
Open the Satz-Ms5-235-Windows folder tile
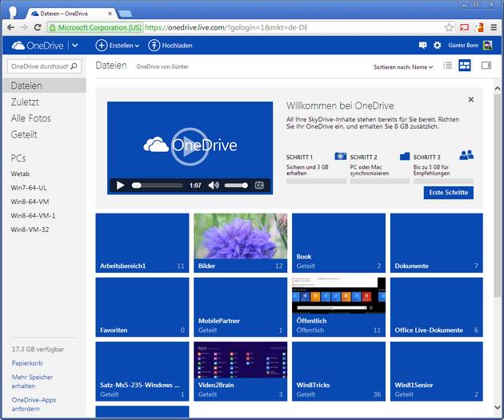pyautogui.click(x=142, y=371)
